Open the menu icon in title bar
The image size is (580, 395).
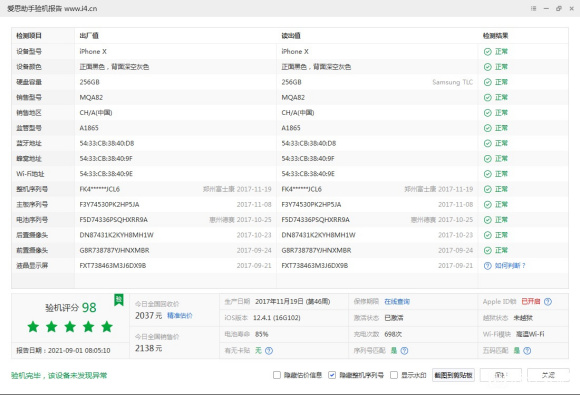click(533, 9)
